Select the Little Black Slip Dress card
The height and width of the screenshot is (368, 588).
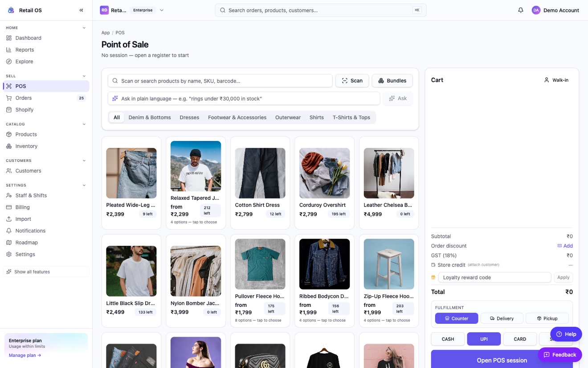click(x=131, y=281)
